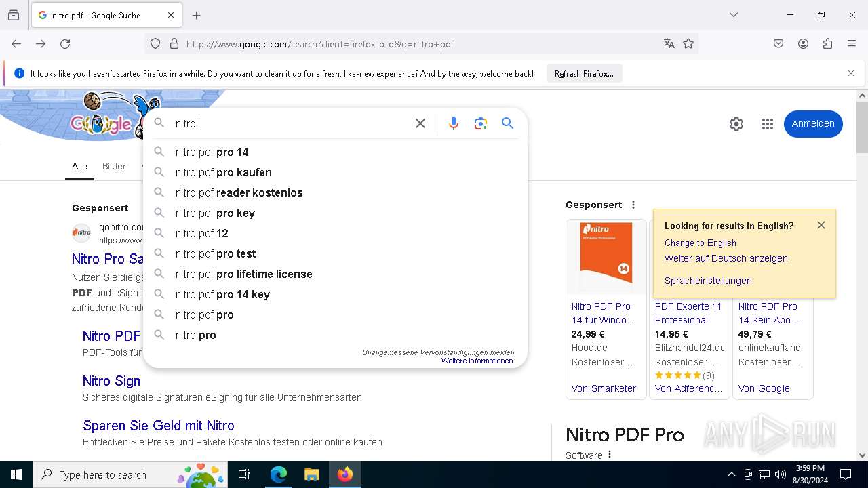868x488 pixels.
Task: Open PDF Experte 11 Professional listing
Action: (x=688, y=313)
